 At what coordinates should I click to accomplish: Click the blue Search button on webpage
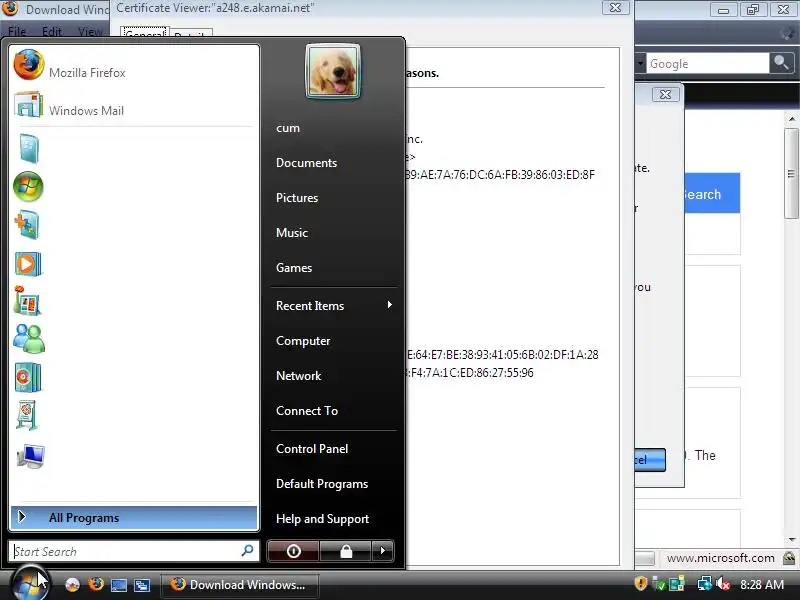coord(712,193)
